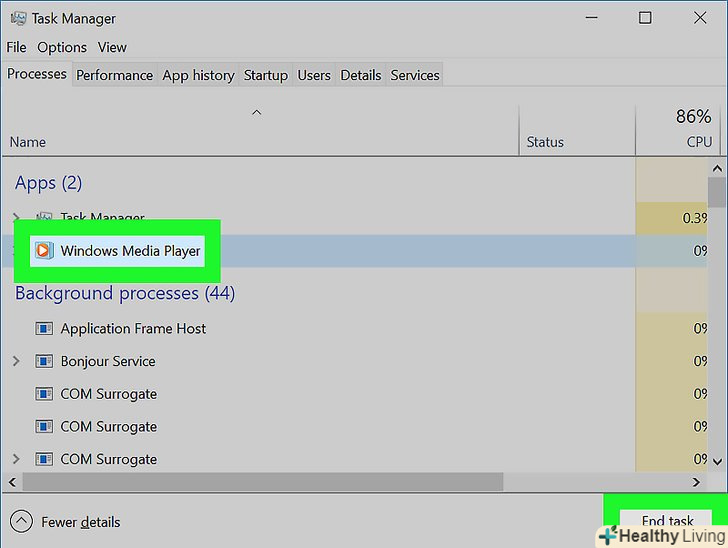Expand the Bonjour Service process
728x548 pixels.
pos(16,361)
